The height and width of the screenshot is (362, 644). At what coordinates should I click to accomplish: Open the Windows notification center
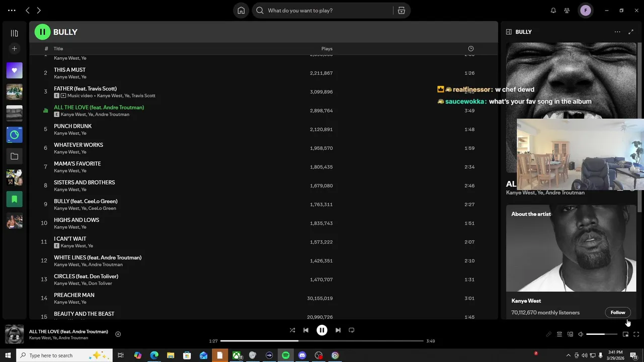(633, 355)
